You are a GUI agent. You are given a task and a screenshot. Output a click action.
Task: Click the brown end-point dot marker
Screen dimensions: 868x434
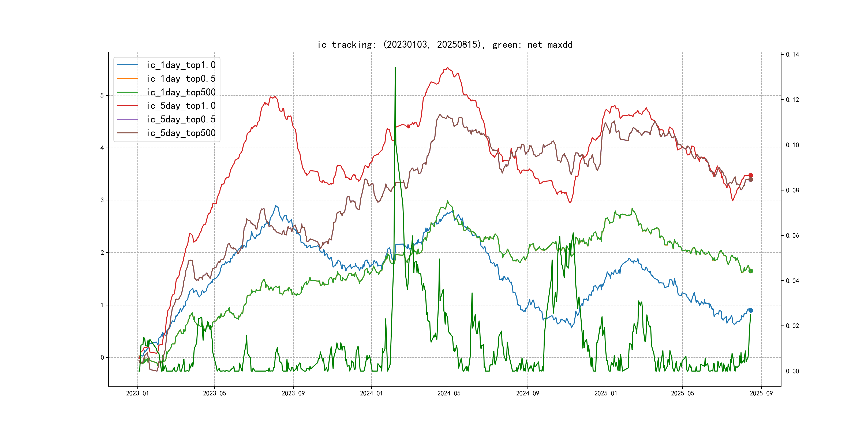point(751,179)
